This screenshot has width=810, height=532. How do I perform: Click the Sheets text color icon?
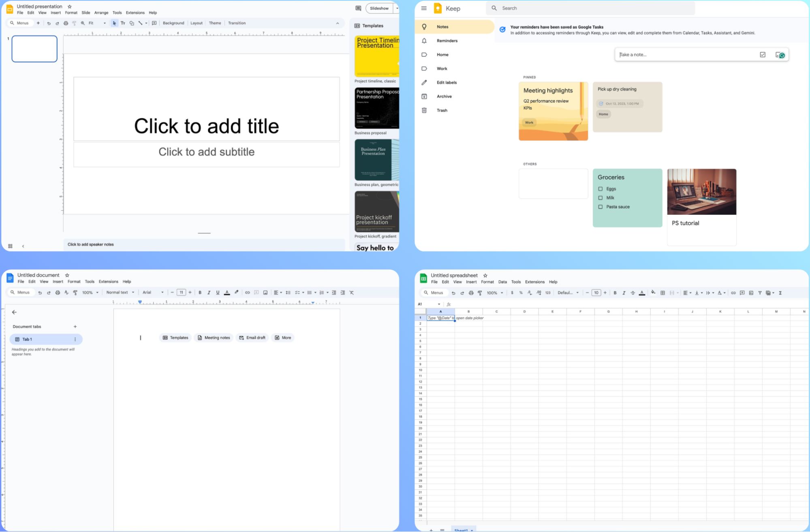(x=642, y=293)
